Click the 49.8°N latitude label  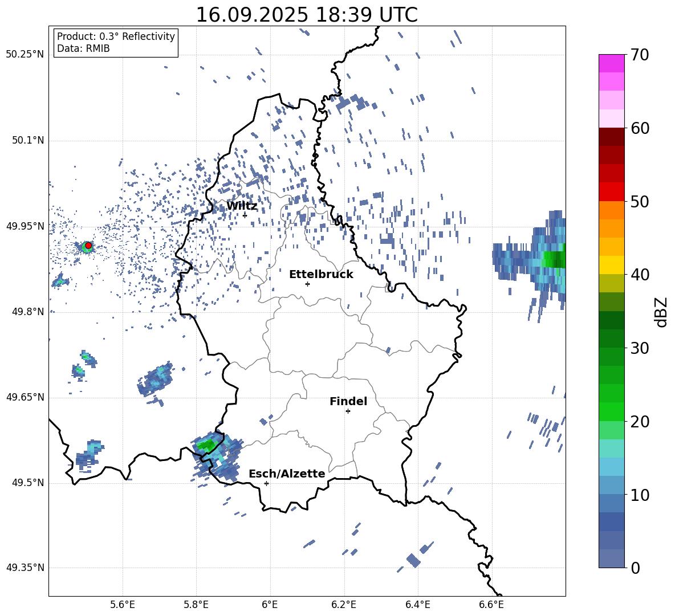tap(27, 312)
